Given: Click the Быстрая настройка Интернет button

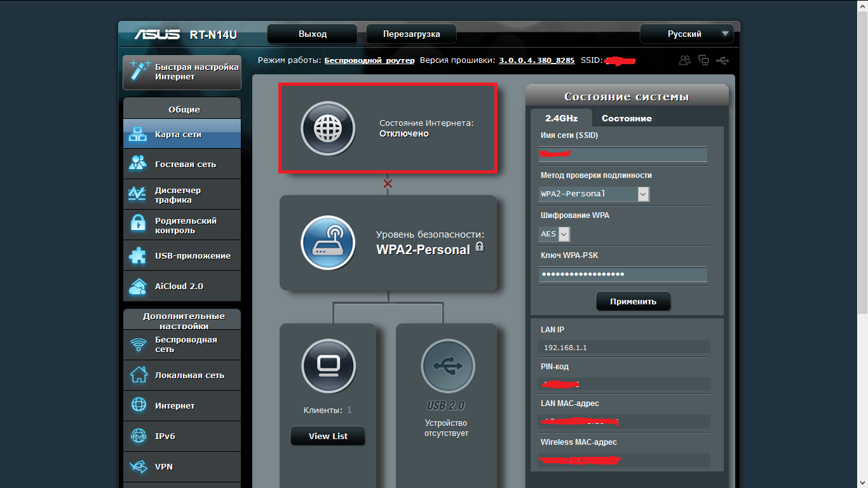Looking at the screenshot, I should point(182,72).
